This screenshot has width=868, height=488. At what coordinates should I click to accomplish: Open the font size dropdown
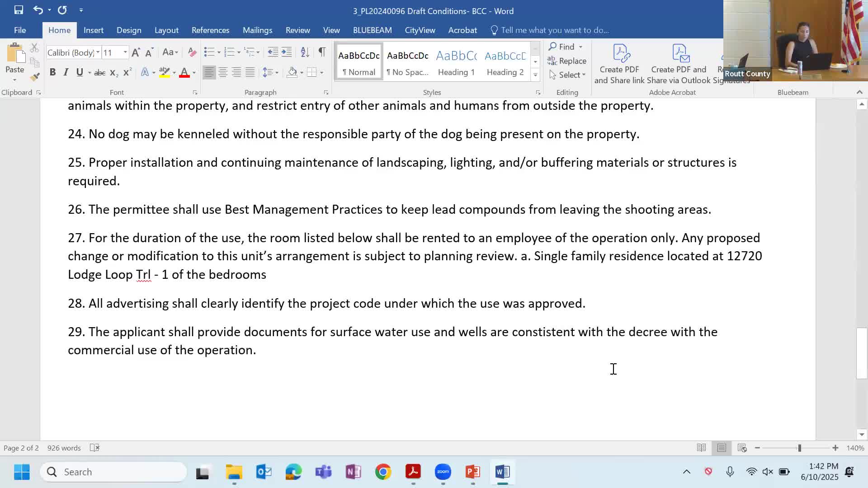[x=125, y=52]
